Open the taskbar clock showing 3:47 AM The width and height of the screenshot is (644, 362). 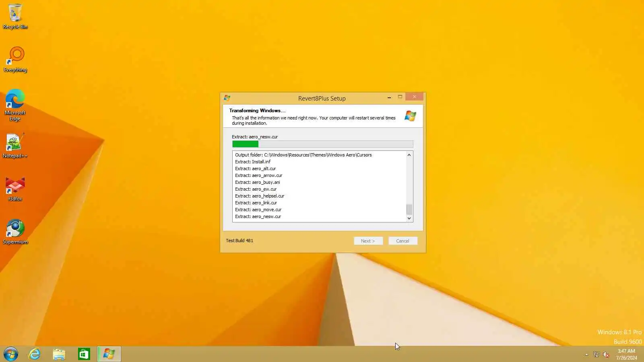click(626, 354)
